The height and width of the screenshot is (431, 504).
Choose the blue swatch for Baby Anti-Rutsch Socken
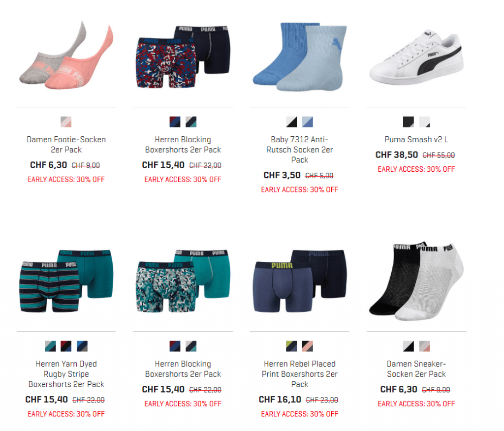coord(307,122)
